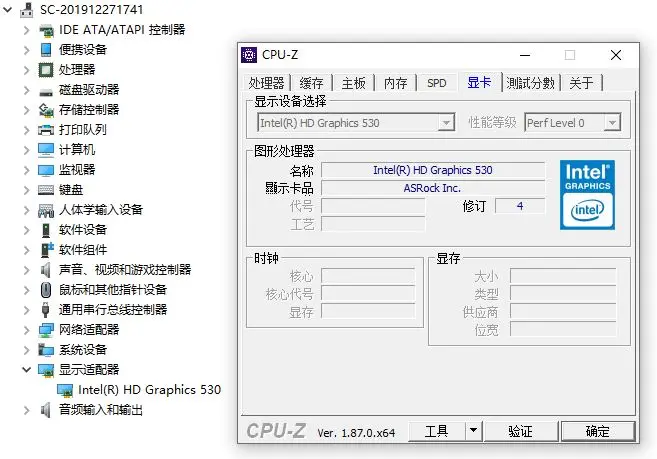Click the empty 核心 clock field

[x=368, y=276]
